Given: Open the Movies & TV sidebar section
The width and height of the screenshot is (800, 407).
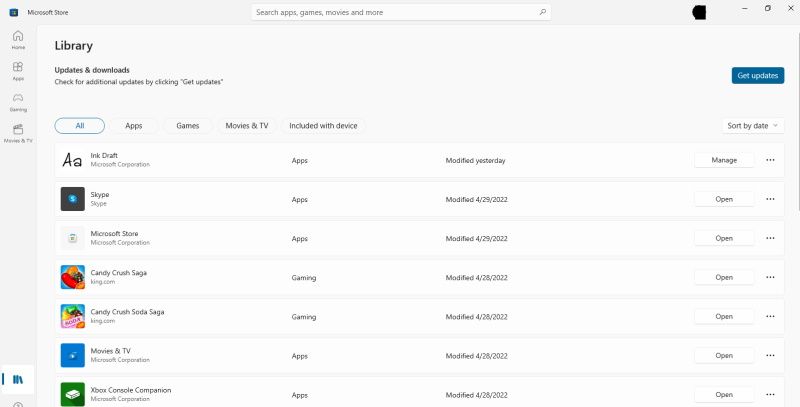Looking at the screenshot, I should (x=18, y=133).
